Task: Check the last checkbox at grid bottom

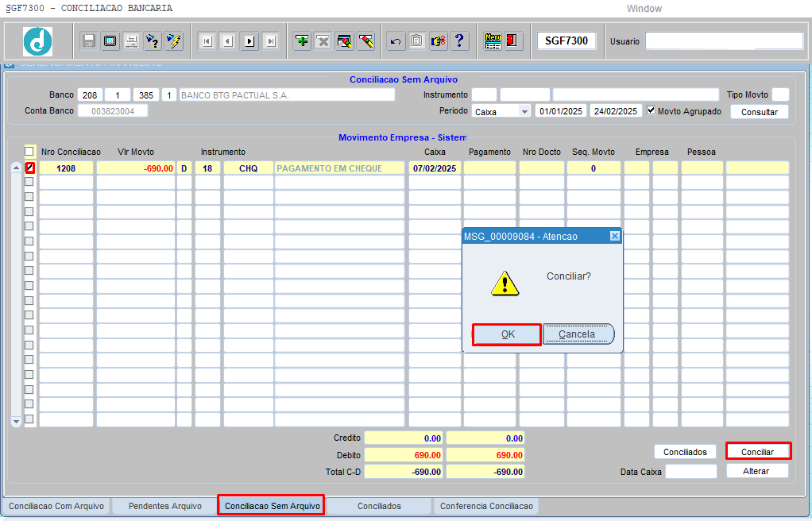Action: 29,419
